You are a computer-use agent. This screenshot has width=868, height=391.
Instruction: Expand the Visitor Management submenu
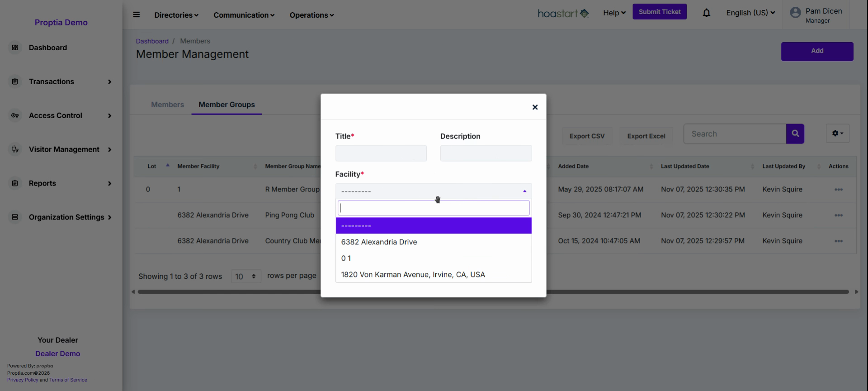point(109,150)
